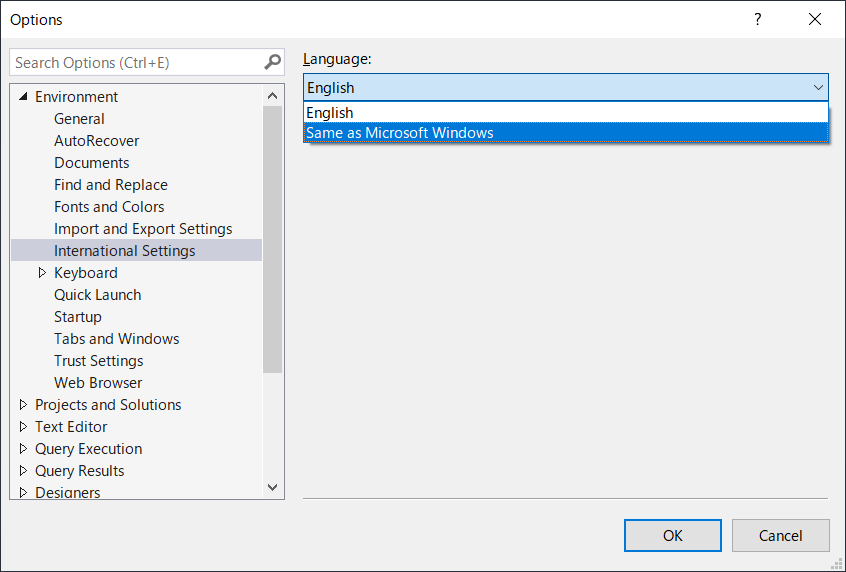This screenshot has height=572, width=846.
Task: Open Fonts and Colors settings
Action: (x=109, y=207)
